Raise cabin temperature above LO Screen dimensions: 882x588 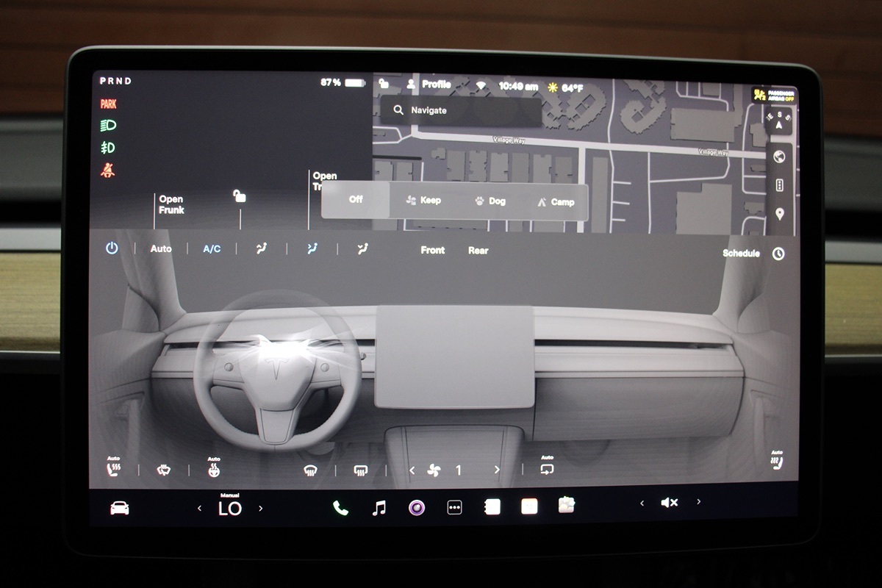click(x=261, y=508)
